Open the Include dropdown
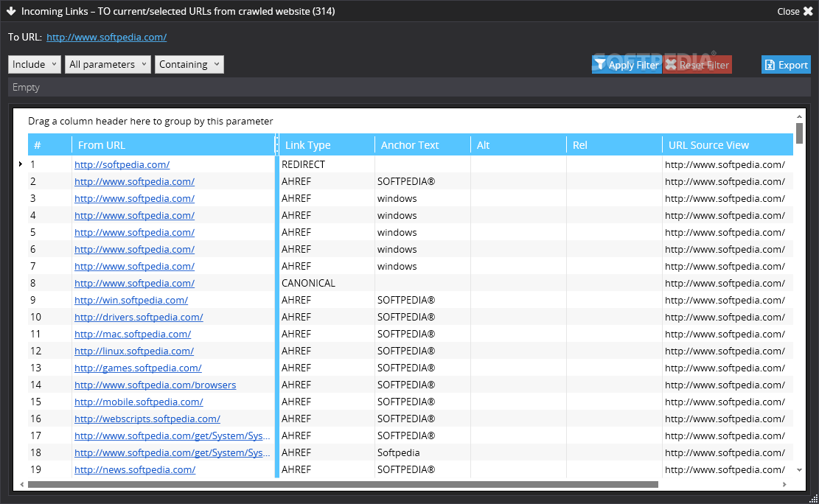Viewport: 819px width, 504px height. pyautogui.click(x=35, y=64)
